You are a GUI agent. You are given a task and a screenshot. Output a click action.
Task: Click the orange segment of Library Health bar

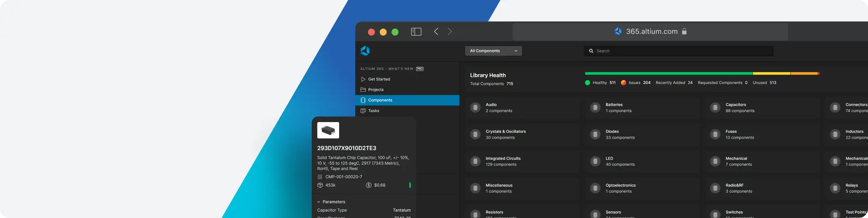coord(804,73)
